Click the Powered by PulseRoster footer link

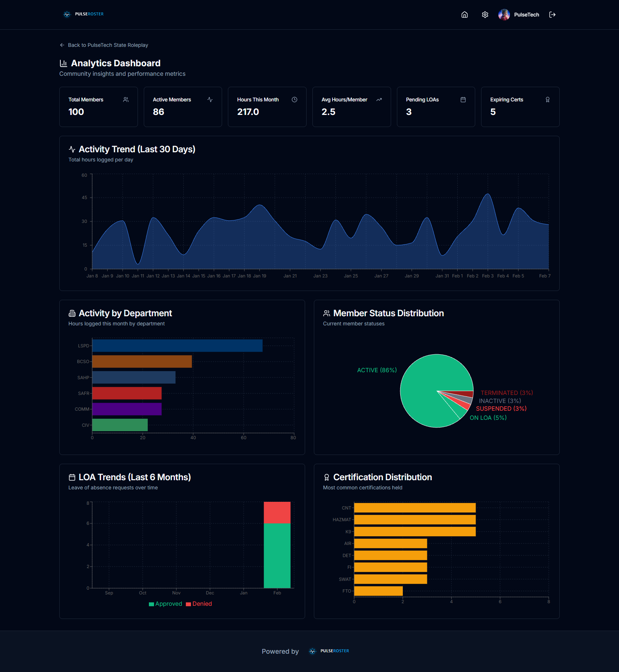coord(329,651)
